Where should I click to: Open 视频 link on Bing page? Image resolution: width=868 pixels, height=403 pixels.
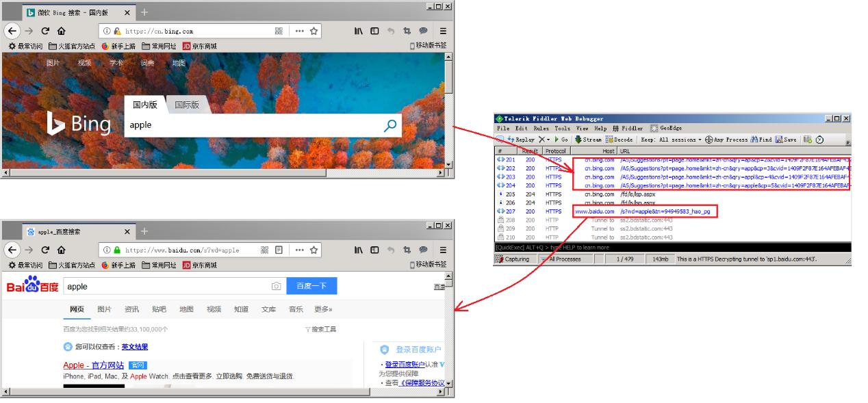pyautogui.click(x=84, y=63)
